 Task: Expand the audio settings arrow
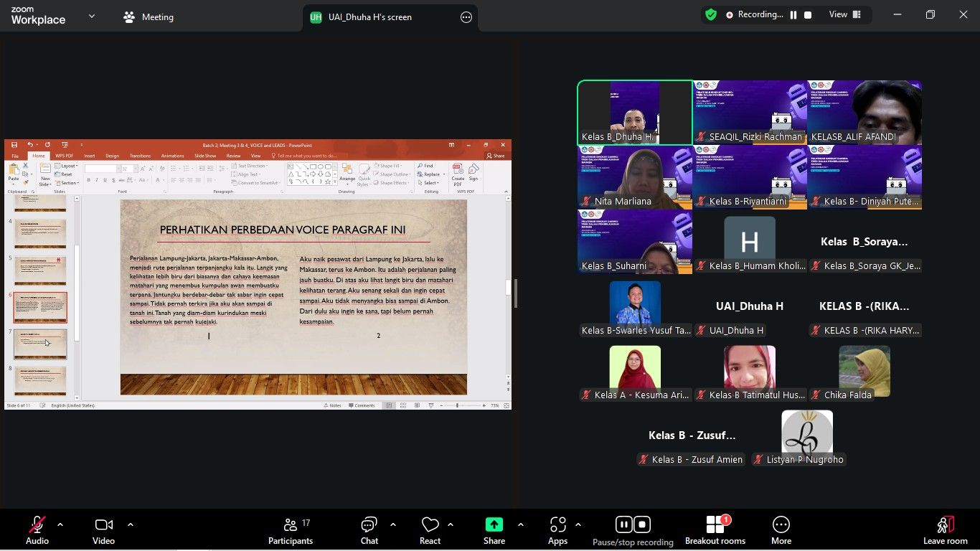[60, 524]
